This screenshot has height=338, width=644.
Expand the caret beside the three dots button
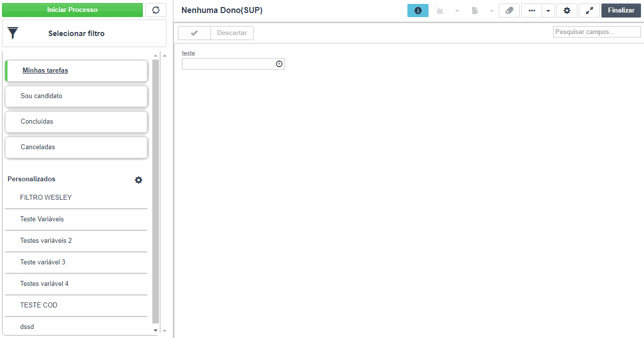click(x=548, y=11)
